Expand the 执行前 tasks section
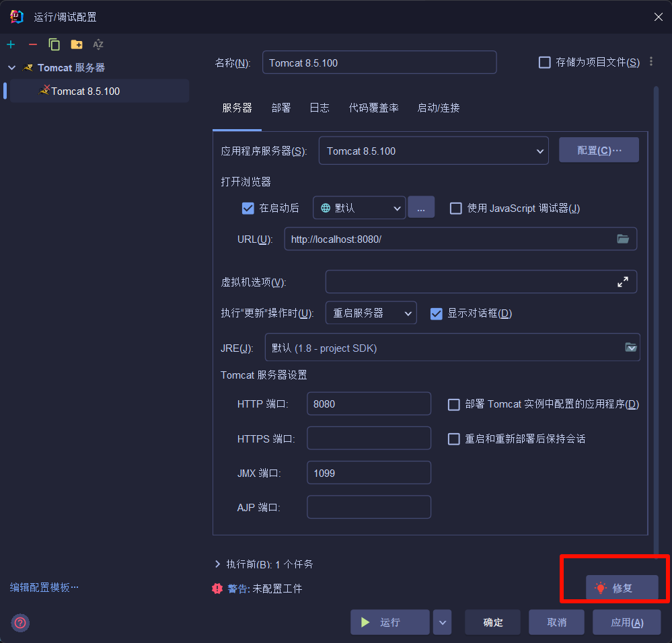Screen dimensions: 672x643 (x=218, y=564)
